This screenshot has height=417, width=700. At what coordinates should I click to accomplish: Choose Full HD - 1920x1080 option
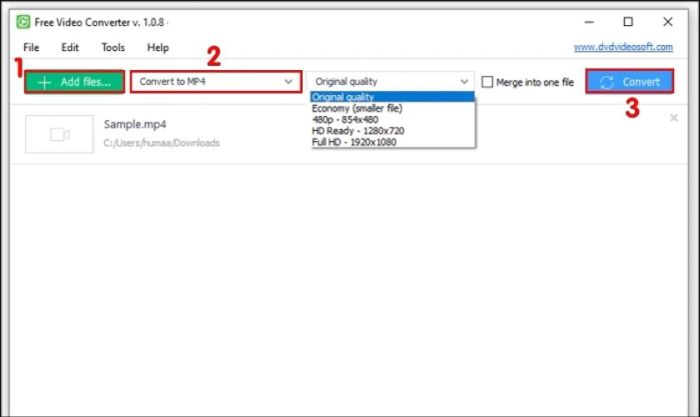392,142
